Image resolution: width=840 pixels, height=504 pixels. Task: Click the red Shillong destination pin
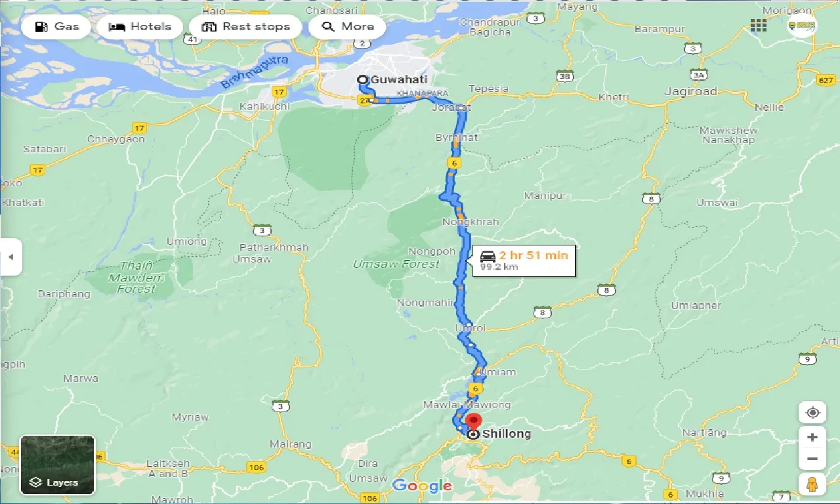coord(472,422)
